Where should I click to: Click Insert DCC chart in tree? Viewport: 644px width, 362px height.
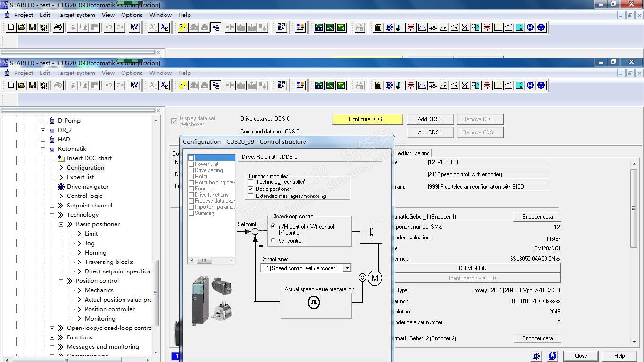pos(89,158)
